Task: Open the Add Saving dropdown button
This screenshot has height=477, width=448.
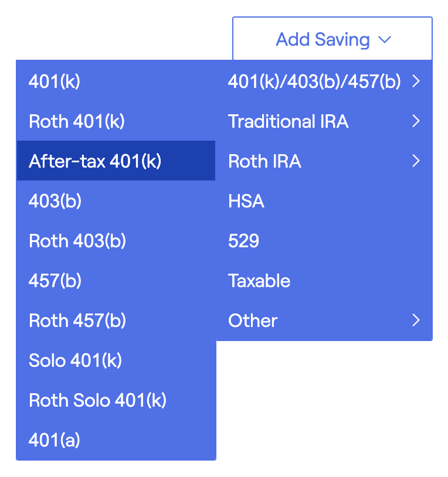Action: tap(332, 39)
